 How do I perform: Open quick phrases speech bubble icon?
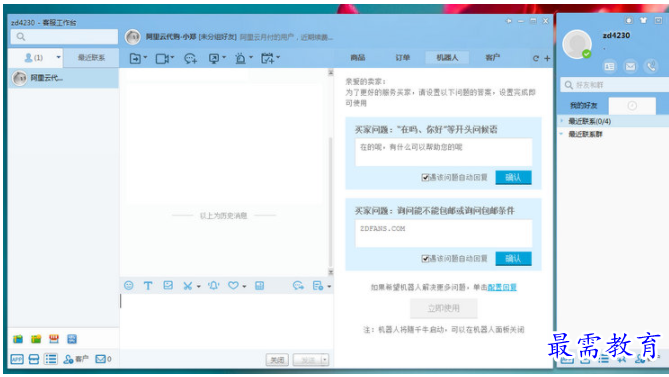point(298,286)
